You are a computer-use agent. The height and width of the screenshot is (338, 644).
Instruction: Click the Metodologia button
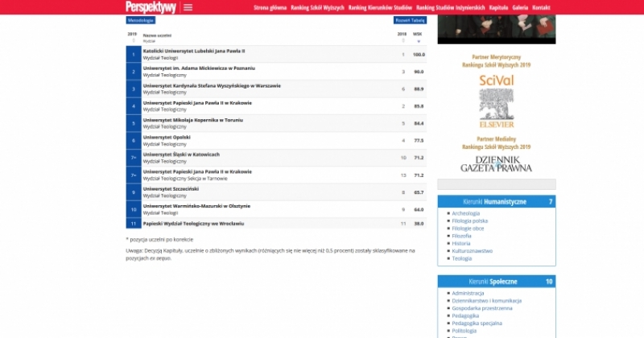140,20
